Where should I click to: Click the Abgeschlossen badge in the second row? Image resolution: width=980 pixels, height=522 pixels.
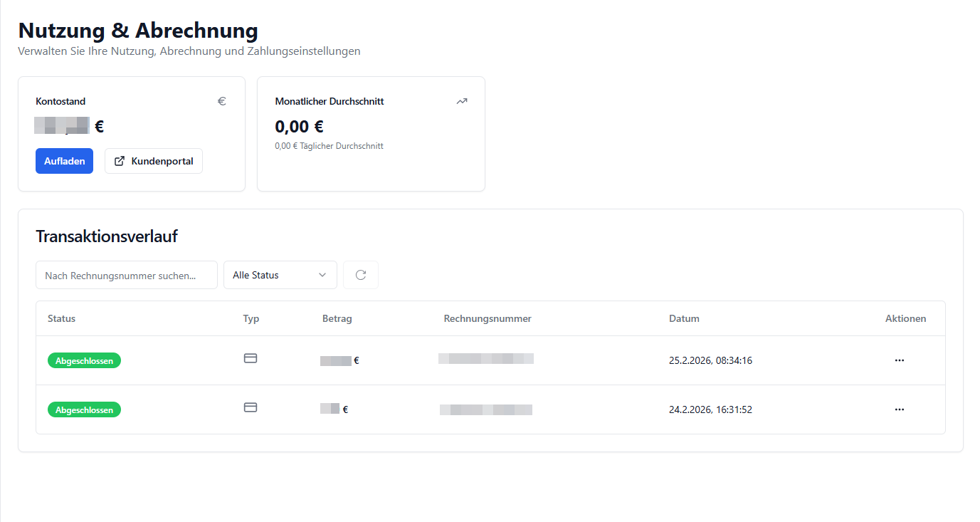click(84, 409)
